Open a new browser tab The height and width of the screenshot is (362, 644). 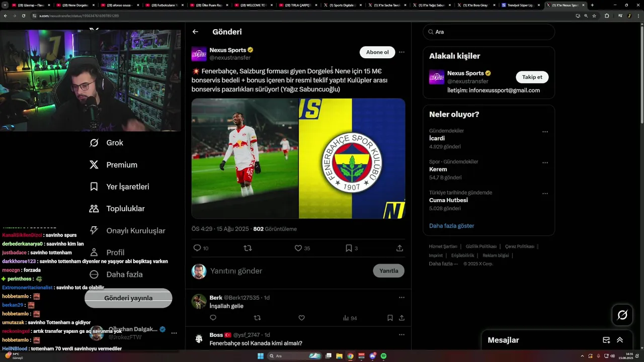[592, 5]
